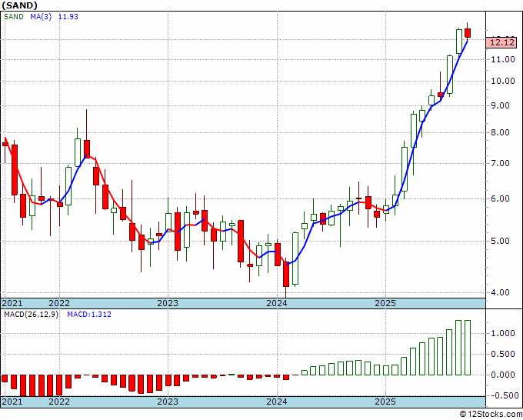The height and width of the screenshot is (420, 523).
Task: Click 2025 on the price chart timeline
Action: [385, 303]
